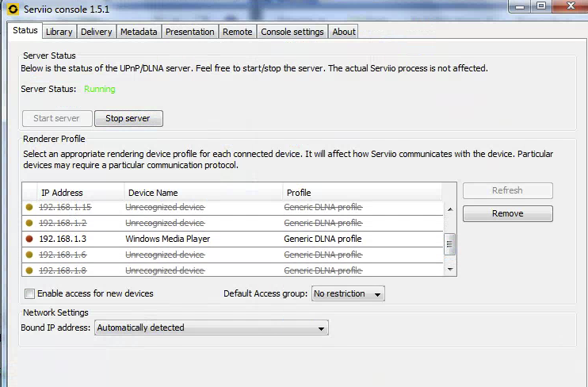Click yellow status dot for 192.168.1.6

click(x=29, y=255)
